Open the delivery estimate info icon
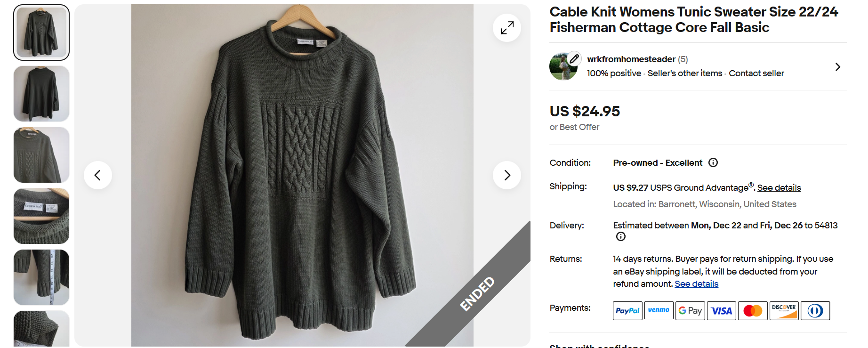The image size is (868, 348). 621,236
